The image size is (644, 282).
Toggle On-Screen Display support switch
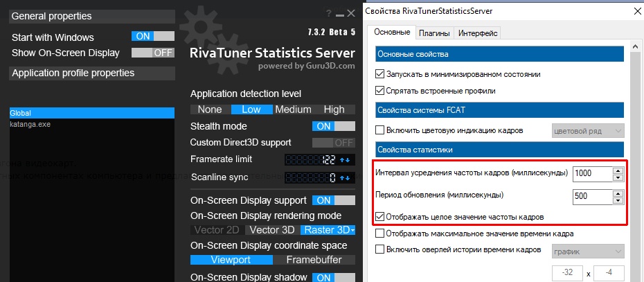[334, 200]
